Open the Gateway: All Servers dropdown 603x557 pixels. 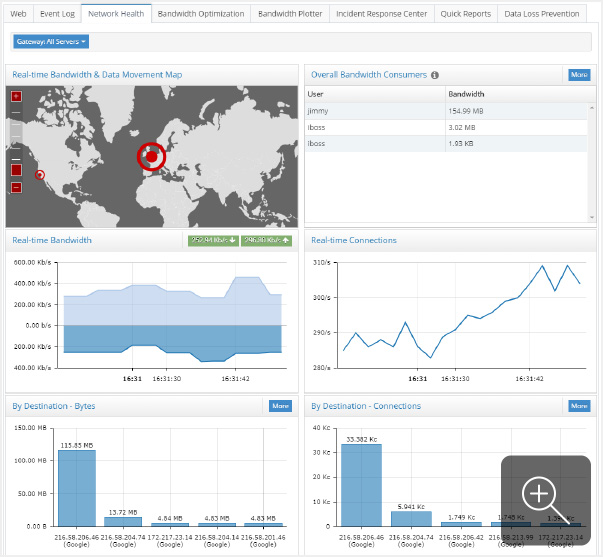pos(51,42)
